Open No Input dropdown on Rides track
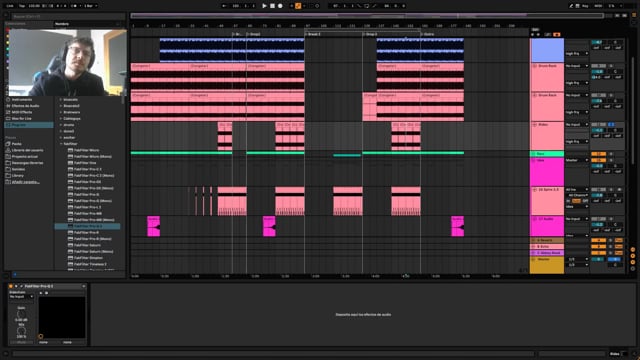640x360 pixels. coord(577,124)
